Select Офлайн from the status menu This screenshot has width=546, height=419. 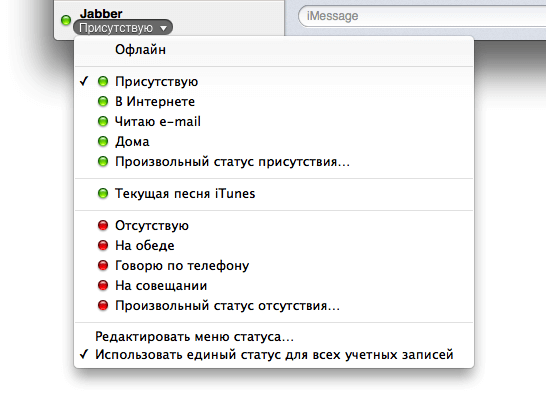tap(274, 49)
